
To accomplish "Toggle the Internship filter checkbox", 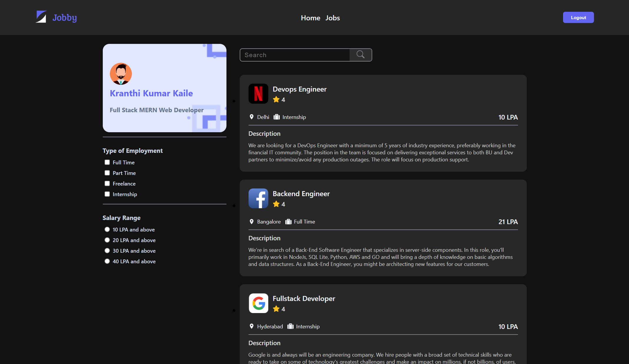I will tap(107, 194).
